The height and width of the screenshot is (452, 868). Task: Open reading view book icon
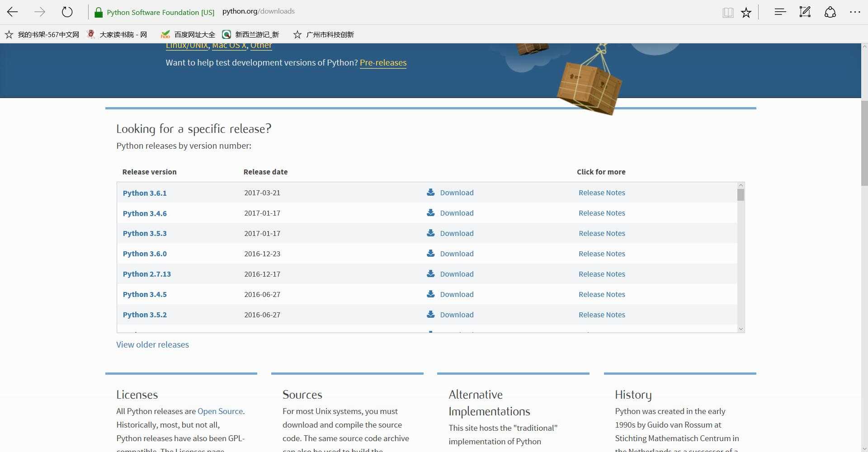pos(728,13)
